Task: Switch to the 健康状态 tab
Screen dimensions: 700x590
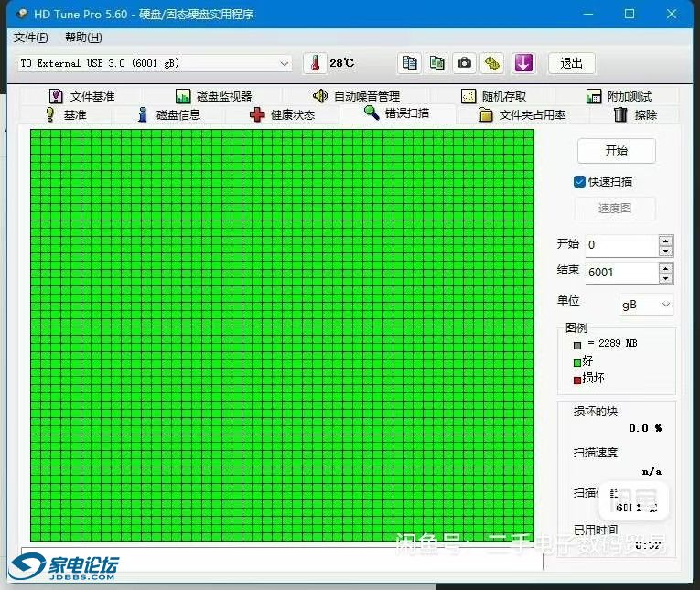Action: pyautogui.click(x=282, y=114)
